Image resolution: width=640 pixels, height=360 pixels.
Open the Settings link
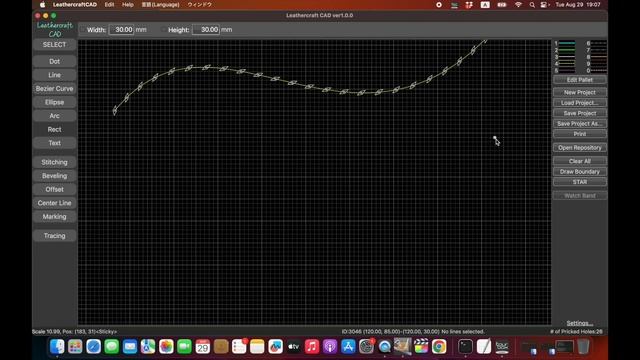(x=580, y=323)
